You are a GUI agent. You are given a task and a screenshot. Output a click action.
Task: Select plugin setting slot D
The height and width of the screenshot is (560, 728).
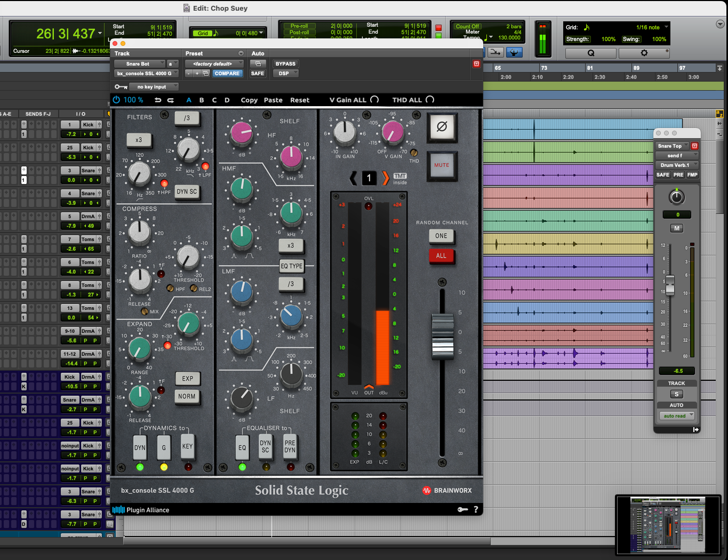click(x=227, y=100)
